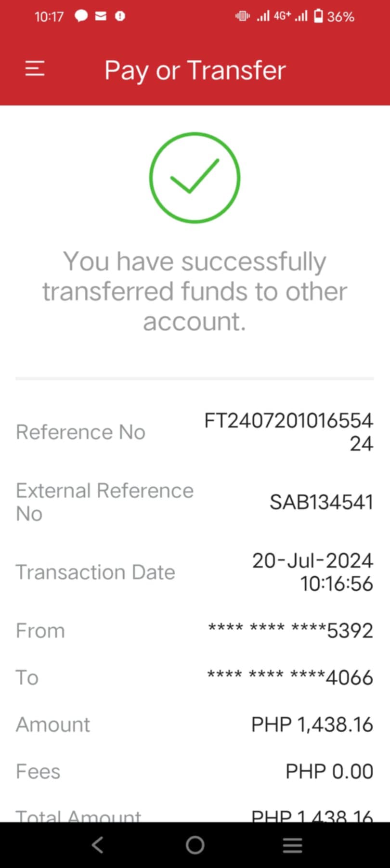Tap the successful transfer confirmation message

pyautogui.click(x=195, y=291)
